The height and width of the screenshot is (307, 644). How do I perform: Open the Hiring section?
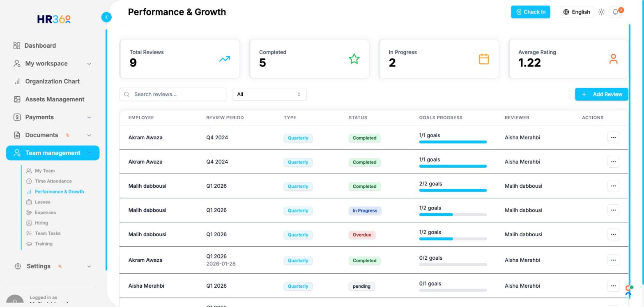pyautogui.click(x=41, y=223)
